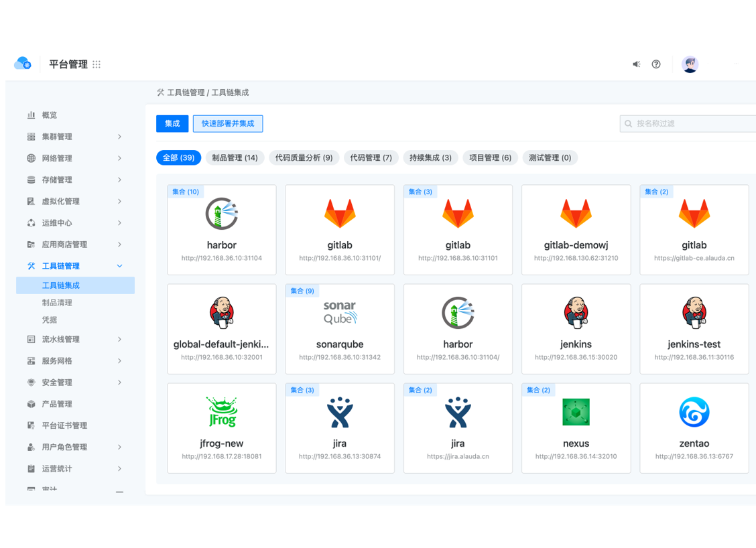
Task: Open the sonarqube tool card icon
Action: coord(340,313)
